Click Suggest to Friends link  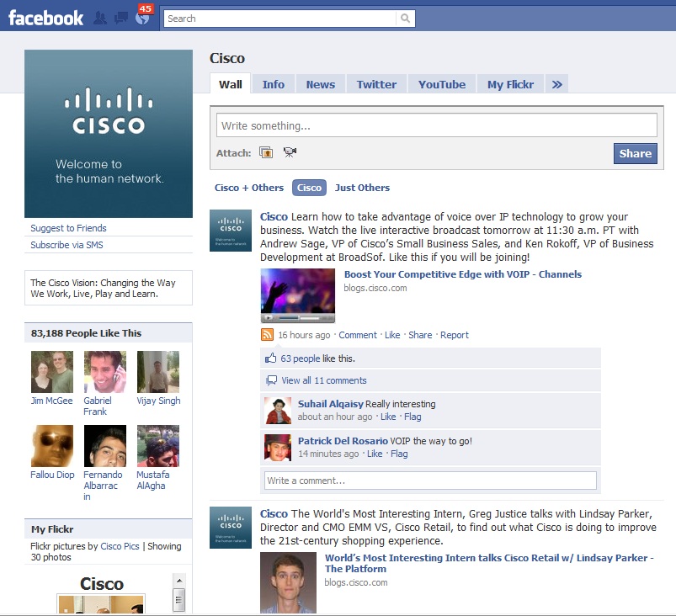click(68, 228)
